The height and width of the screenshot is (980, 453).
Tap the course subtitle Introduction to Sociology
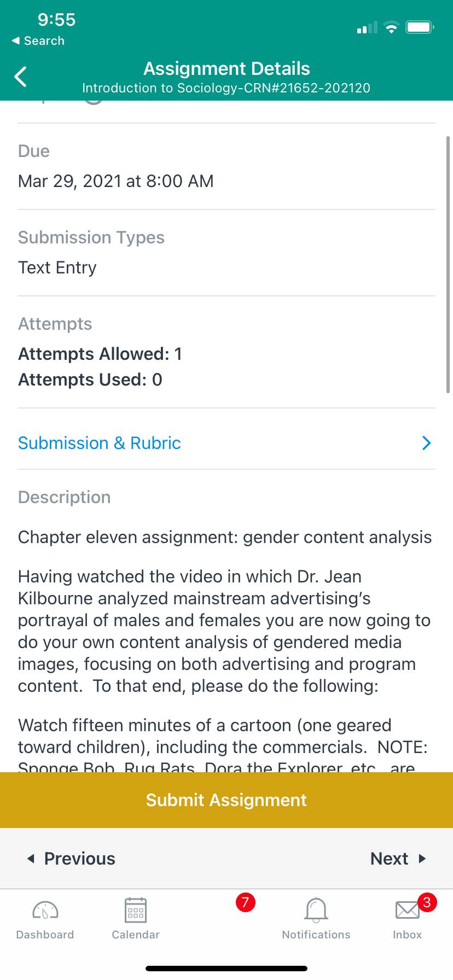click(x=226, y=88)
